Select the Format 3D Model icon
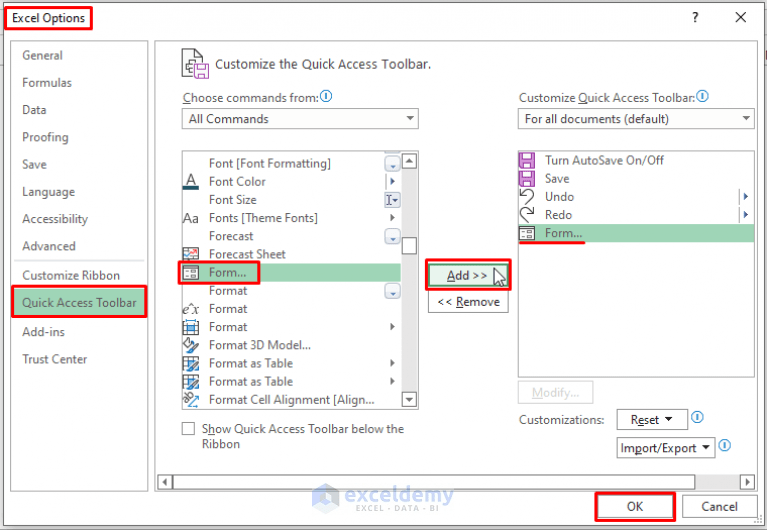This screenshot has width=767, height=530. point(191,345)
